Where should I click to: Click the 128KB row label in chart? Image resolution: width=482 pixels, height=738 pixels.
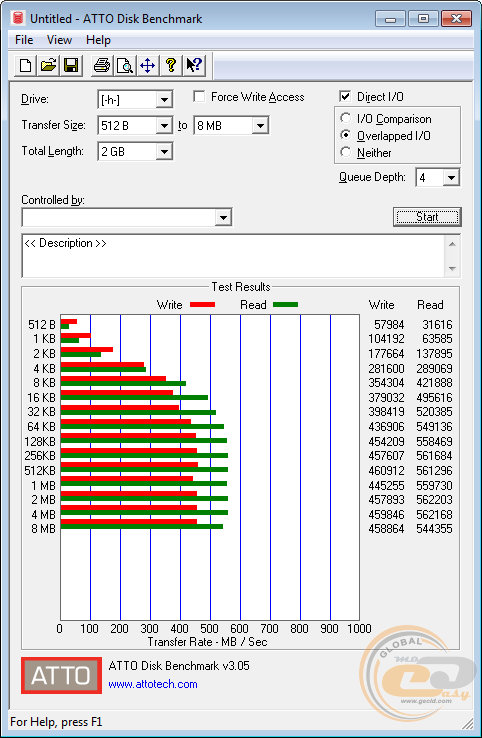pos(40,441)
